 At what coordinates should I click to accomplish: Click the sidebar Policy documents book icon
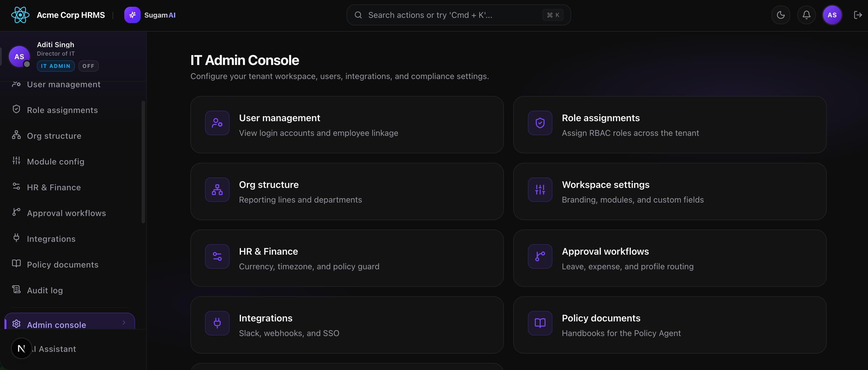(x=16, y=264)
